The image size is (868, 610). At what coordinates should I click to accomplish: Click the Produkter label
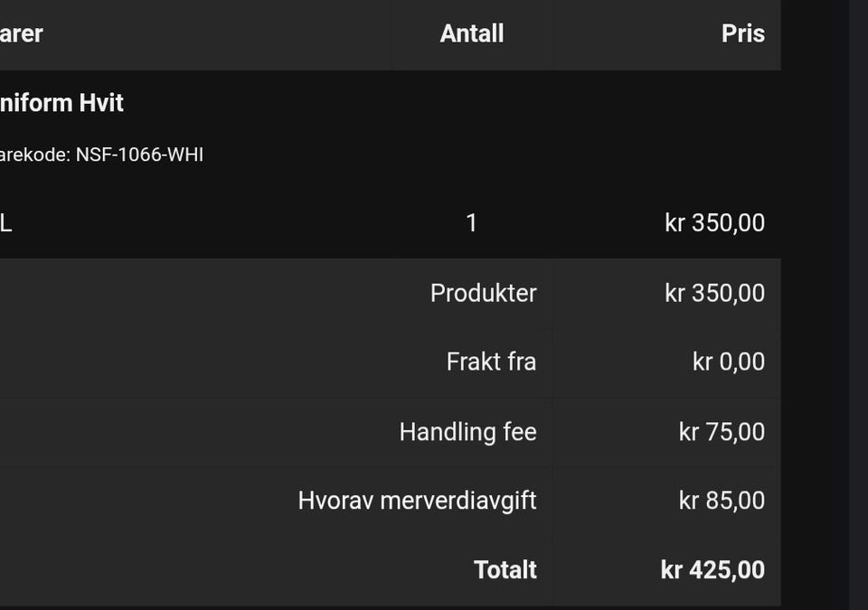[483, 293]
